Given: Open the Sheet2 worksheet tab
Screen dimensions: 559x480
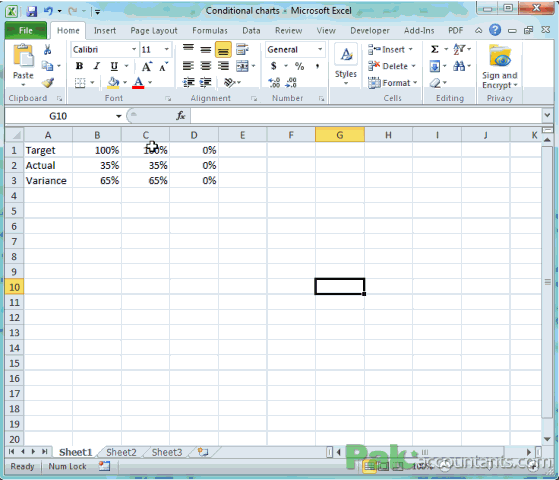Looking at the screenshot, I should click(121, 452).
